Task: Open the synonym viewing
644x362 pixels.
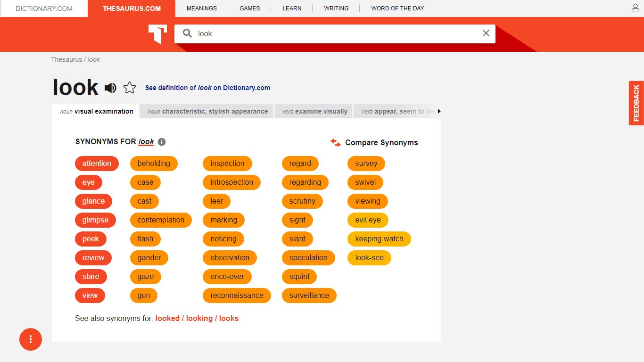Action: [x=368, y=201]
